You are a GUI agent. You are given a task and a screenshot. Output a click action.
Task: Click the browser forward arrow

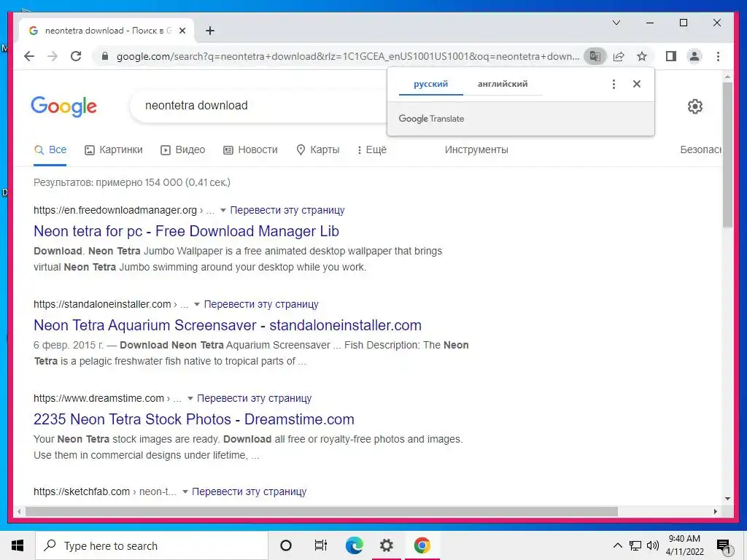(x=53, y=56)
